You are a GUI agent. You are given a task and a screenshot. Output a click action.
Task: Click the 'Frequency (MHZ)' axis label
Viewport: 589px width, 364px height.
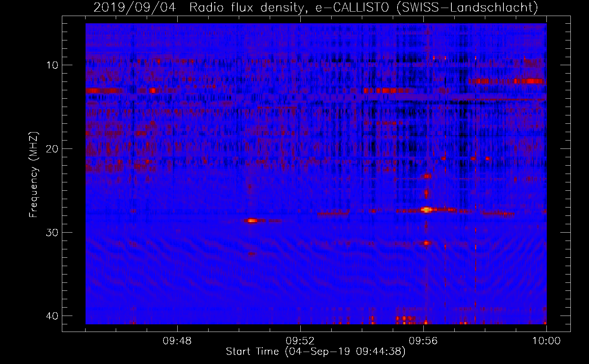pos(33,175)
